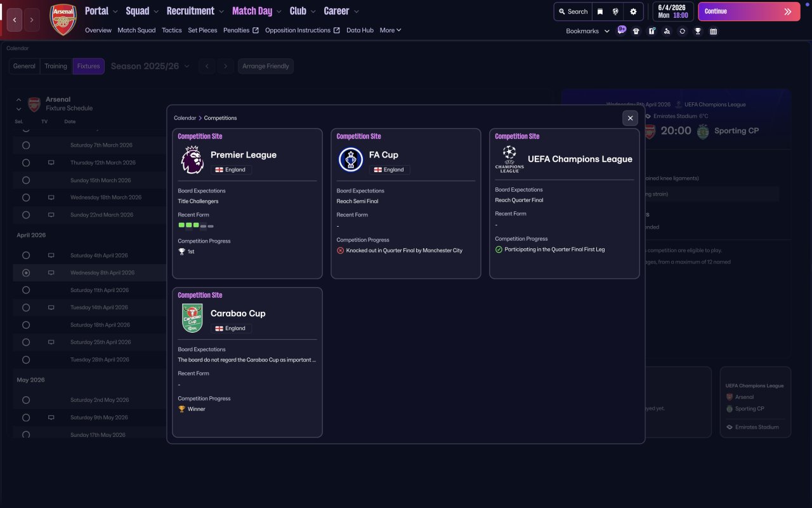
Task: Click the 'Title Challengers' board expectation text
Action: point(198,201)
